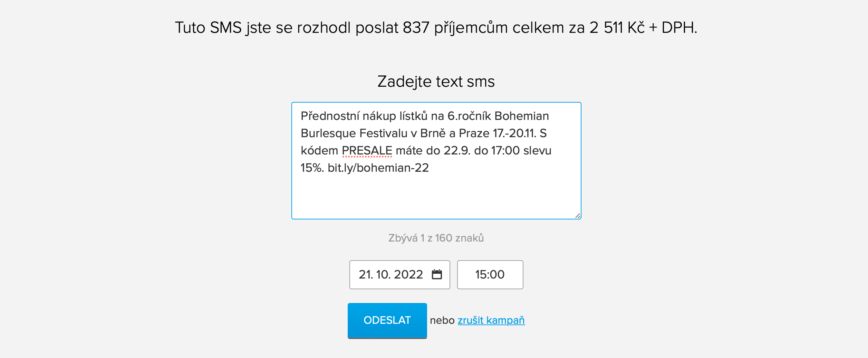This screenshot has width=868, height=358.
Task: Click the remaining characters counter text
Action: 436,238
